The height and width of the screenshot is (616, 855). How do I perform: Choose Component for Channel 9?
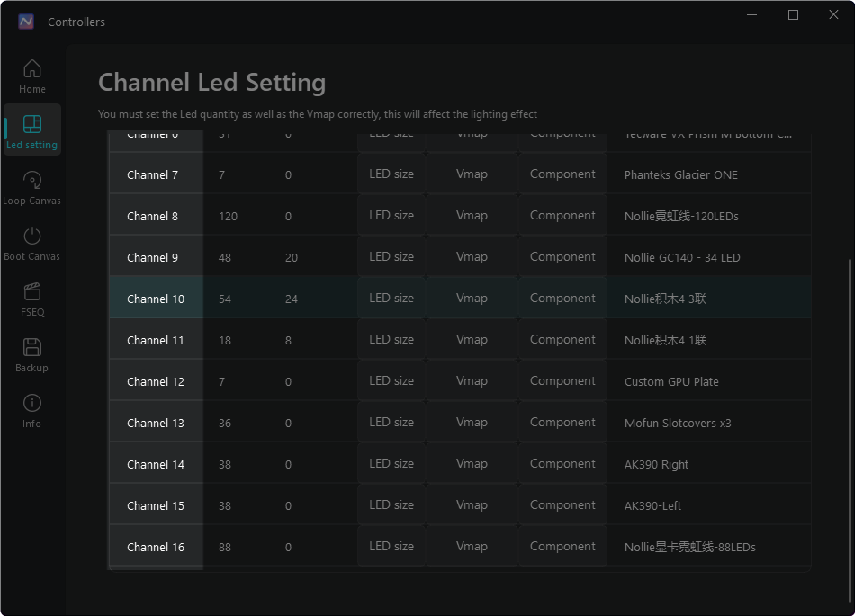[x=562, y=256]
